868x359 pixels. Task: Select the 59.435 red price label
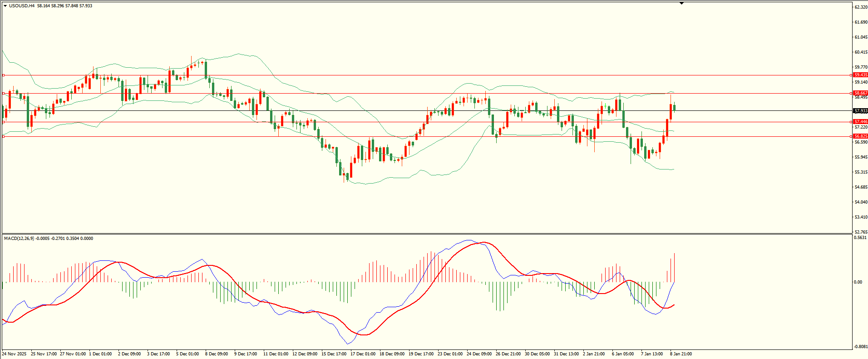860,75
